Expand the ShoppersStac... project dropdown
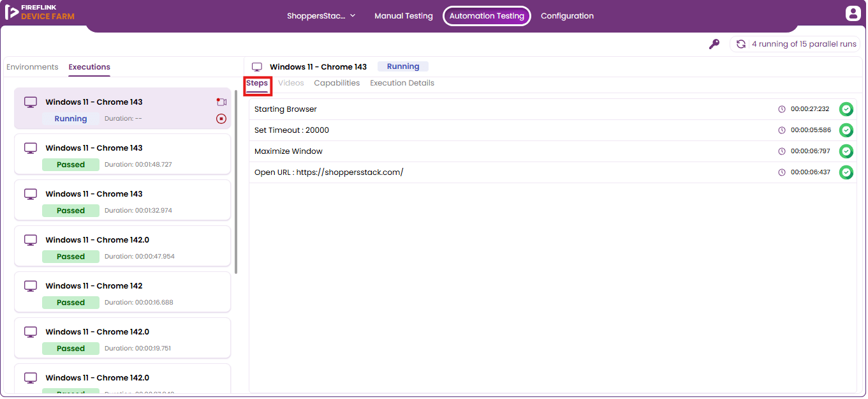The width and height of the screenshot is (868, 399). (x=321, y=16)
